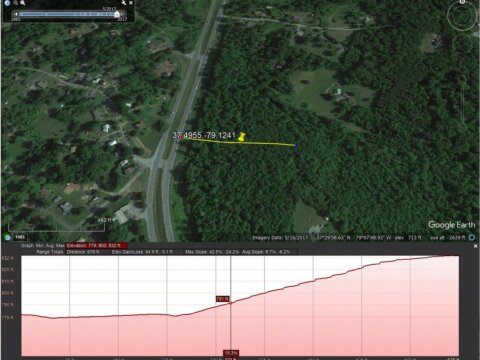Open time slider options wrench icon
The image size is (480, 360).
coord(124,3)
